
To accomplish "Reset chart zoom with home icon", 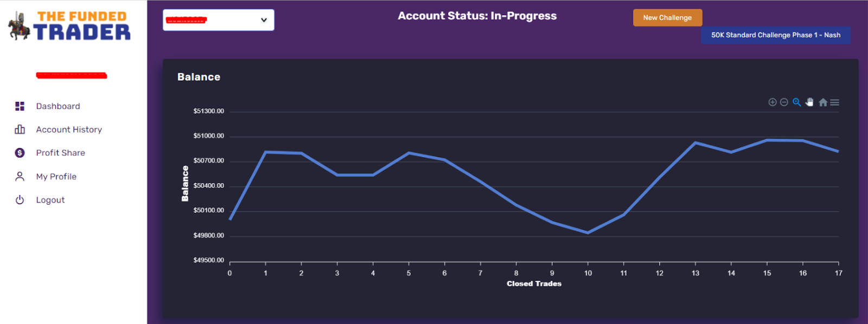I will point(823,102).
